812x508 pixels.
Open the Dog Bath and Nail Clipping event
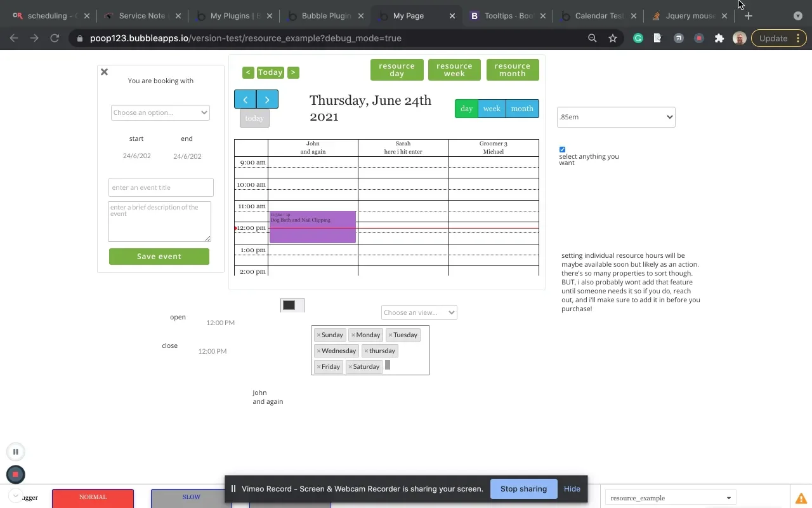(313, 227)
